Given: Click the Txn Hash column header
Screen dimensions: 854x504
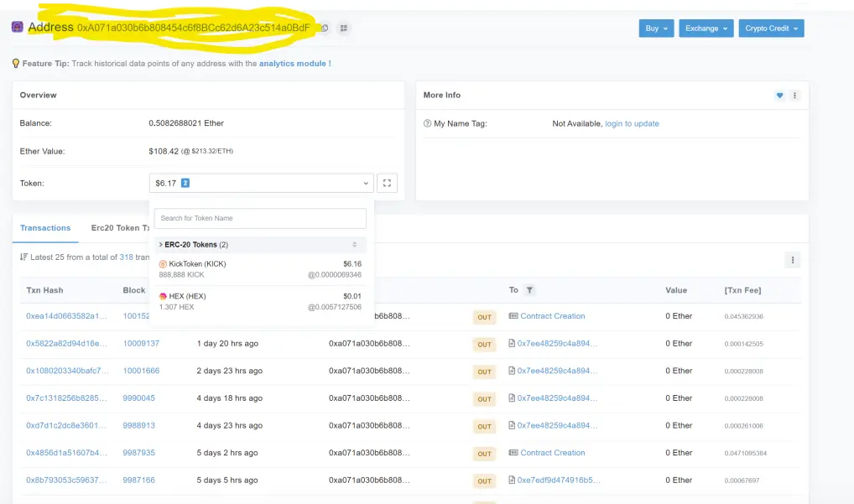Looking at the screenshot, I should [x=44, y=290].
